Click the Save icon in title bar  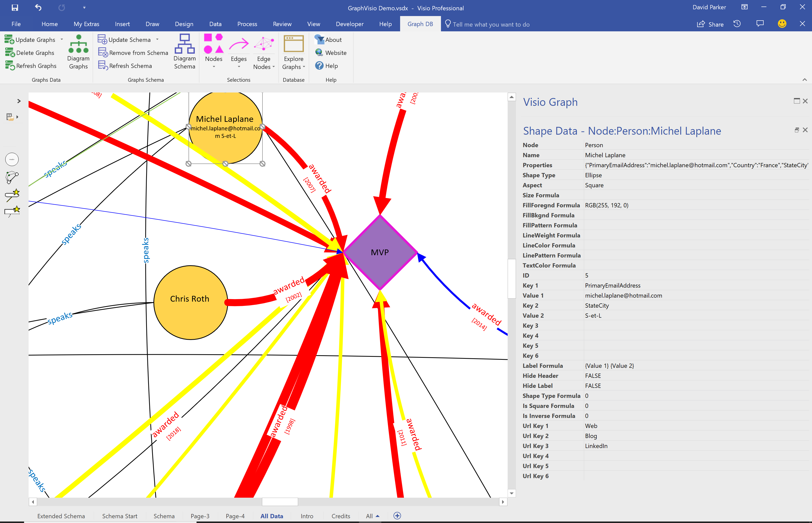coord(15,8)
